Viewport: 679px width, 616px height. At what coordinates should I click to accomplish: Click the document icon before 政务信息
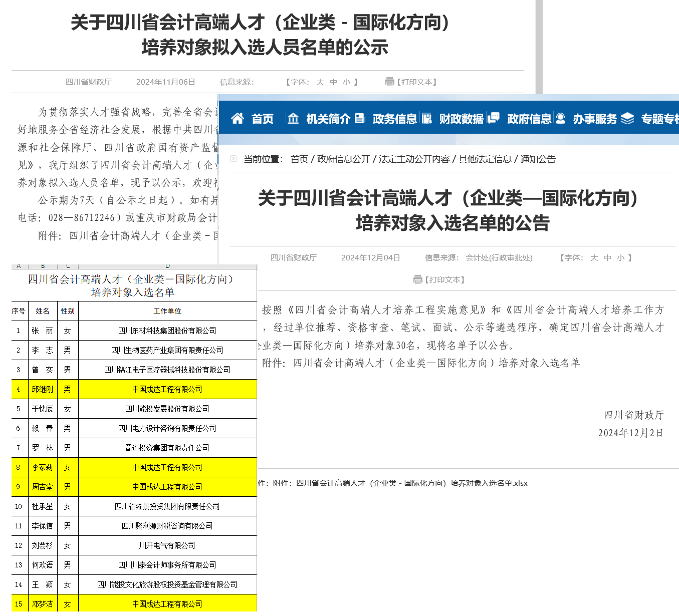tap(360, 118)
